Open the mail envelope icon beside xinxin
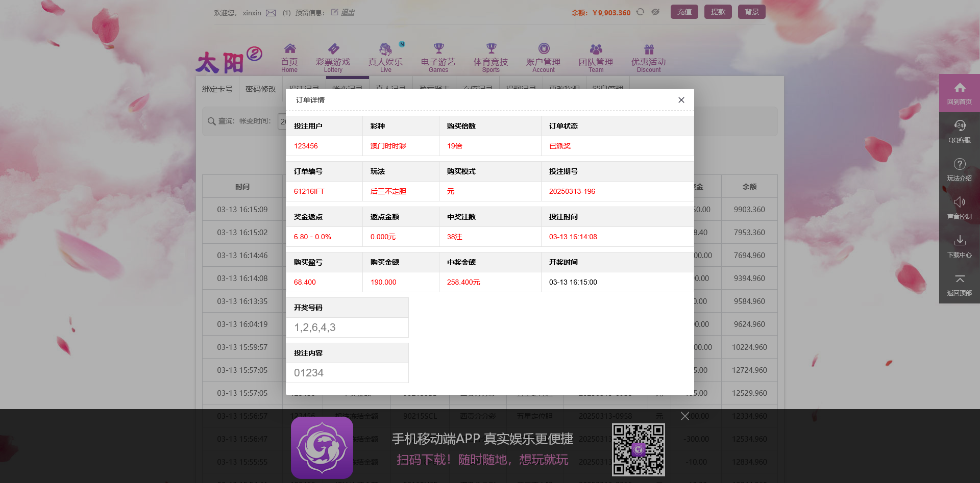The image size is (980, 483). click(x=271, y=13)
